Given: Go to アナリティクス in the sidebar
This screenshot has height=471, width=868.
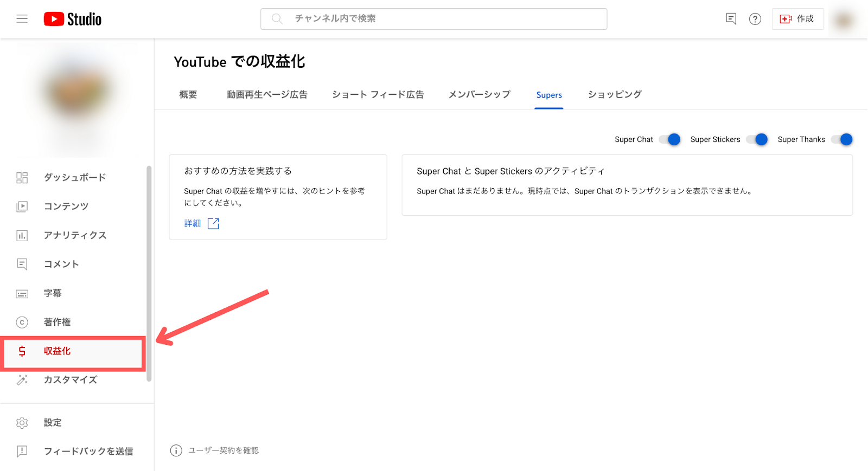Looking at the screenshot, I should (x=75, y=235).
